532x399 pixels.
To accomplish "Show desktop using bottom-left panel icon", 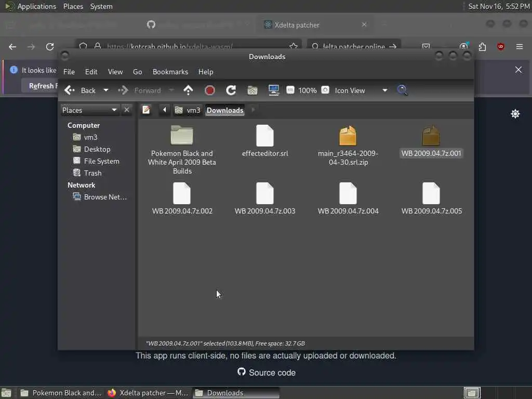I will (6, 393).
